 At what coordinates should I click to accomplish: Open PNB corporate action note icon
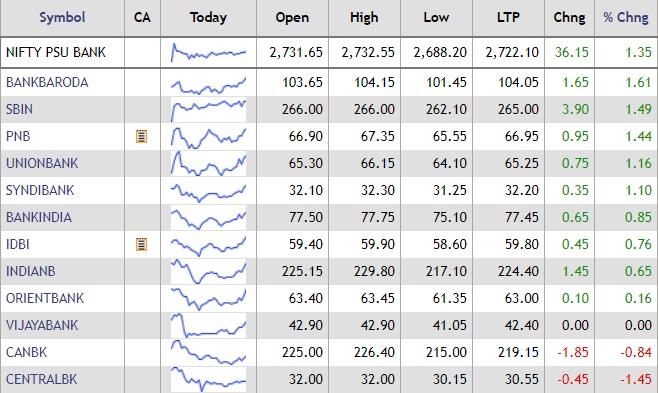click(141, 136)
